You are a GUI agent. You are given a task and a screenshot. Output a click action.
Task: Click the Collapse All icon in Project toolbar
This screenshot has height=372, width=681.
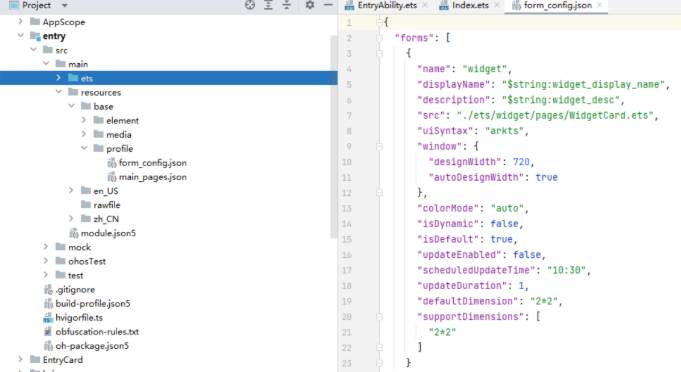[x=287, y=5]
